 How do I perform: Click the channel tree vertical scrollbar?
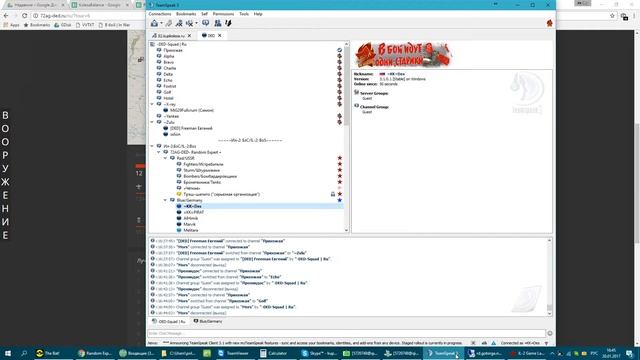347,86
